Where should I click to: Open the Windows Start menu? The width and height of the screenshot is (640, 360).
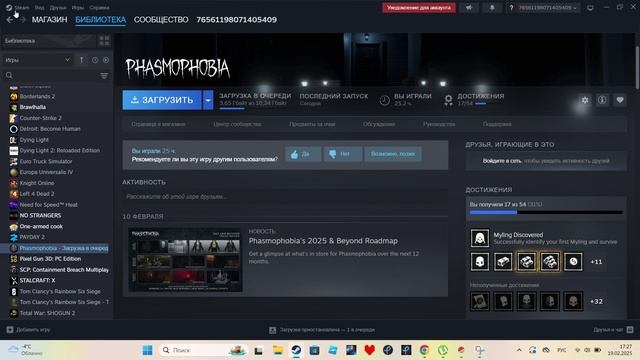click(147, 350)
